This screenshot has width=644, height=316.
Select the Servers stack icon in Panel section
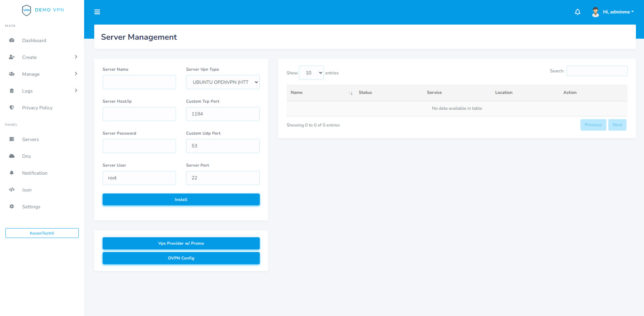[x=12, y=139]
